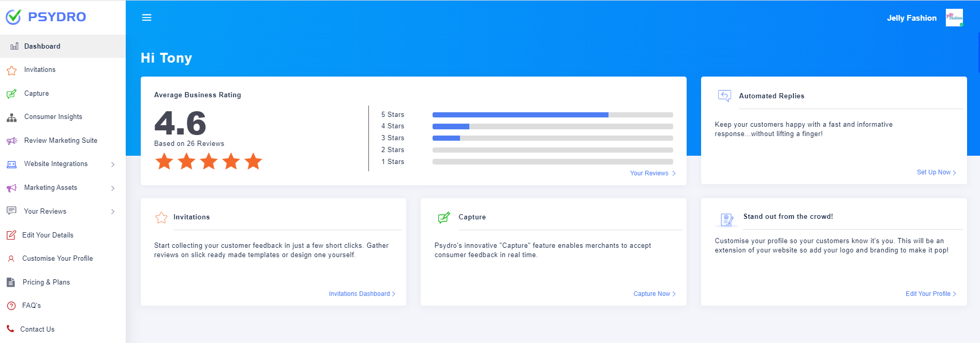The height and width of the screenshot is (343, 980).
Task: Click the Marketing Assets megaphone icon
Action: 11,188
